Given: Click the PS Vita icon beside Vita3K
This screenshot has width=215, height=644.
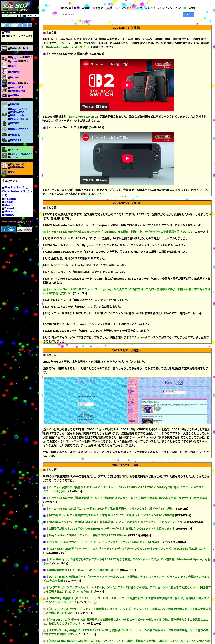Looking at the screenshot, I should [x=4, y=135].
